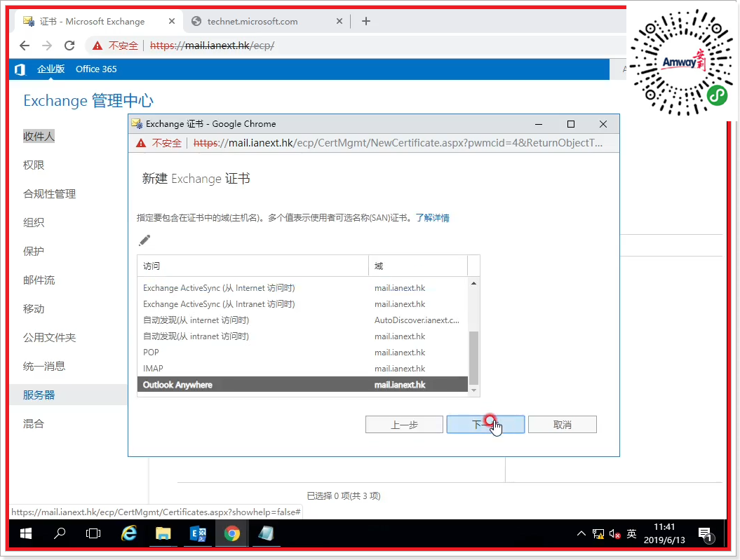Go back in the main Chrome window
The image size is (740, 560).
coord(25,46)
